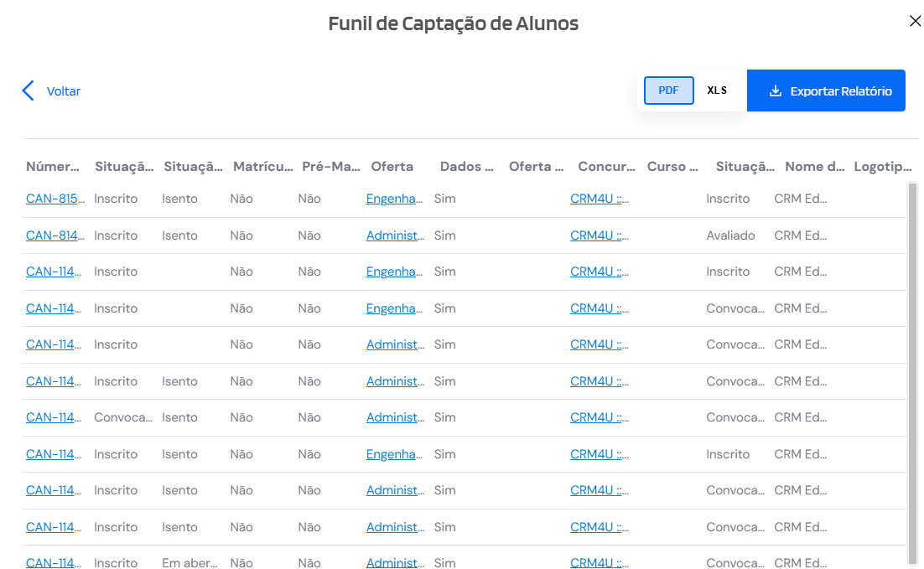Click the Dados ... column header
This screenshot has width=924, height=569.
467,167
